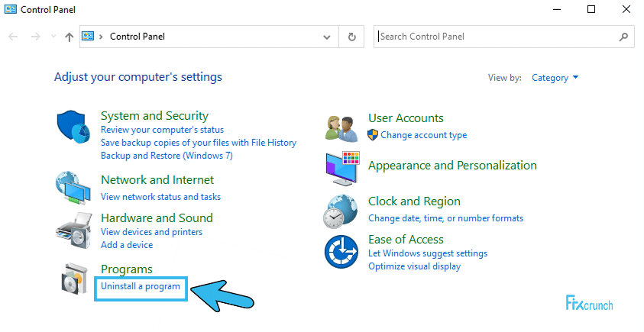The height and width of the screenshot is (332, 644).
Task: Open the Programs category heading
Action: pyautogui.click(x=127, y=269)
